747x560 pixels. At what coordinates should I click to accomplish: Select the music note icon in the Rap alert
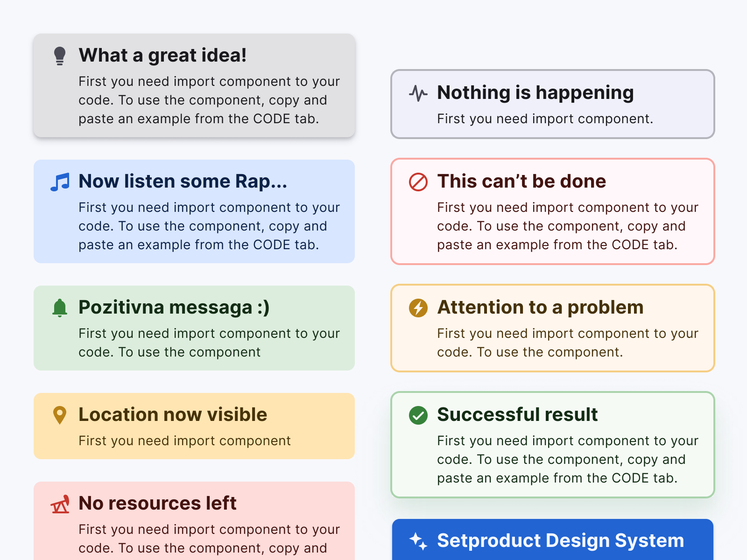point(61,181)
